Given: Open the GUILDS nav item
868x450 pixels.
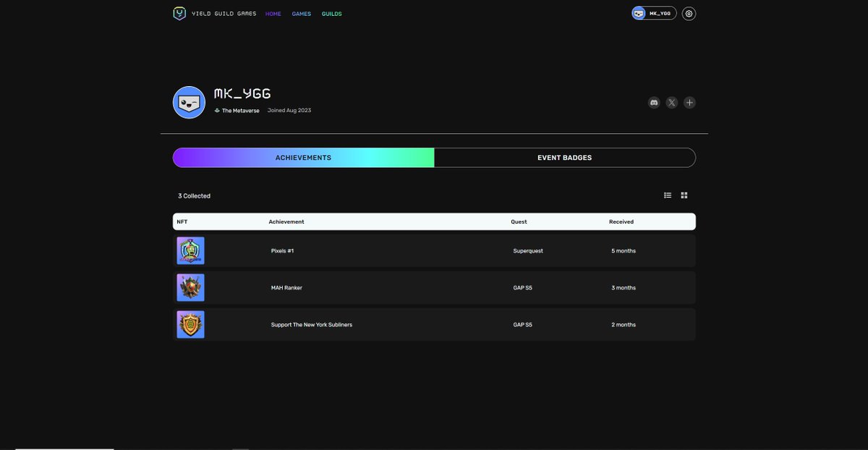Looking at the screenshot, I should click(x=332, y=14).
